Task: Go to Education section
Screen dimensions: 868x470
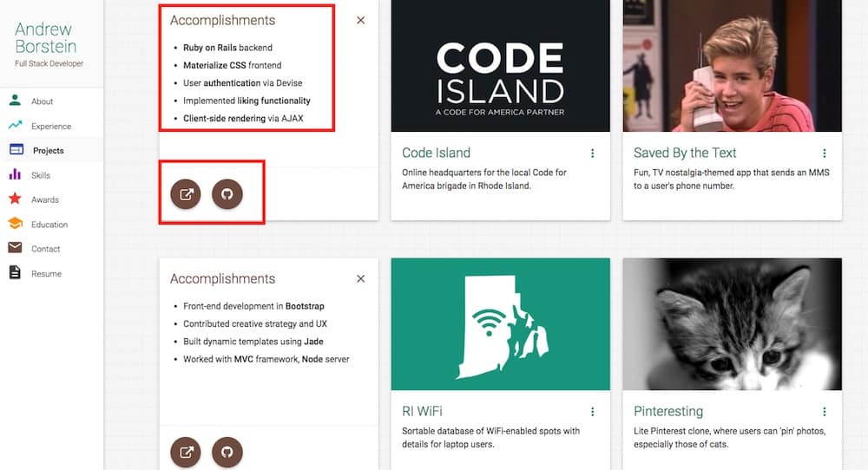Action: coord(51,225)
